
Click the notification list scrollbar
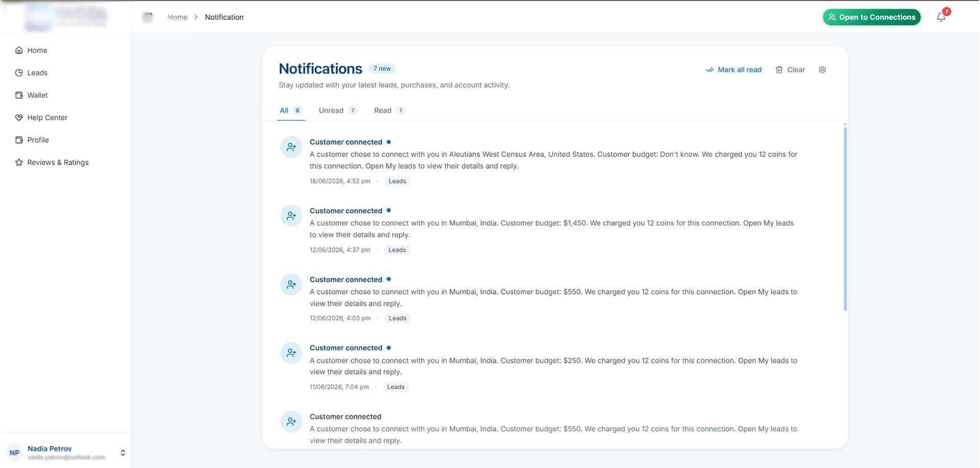click(845, 219)
